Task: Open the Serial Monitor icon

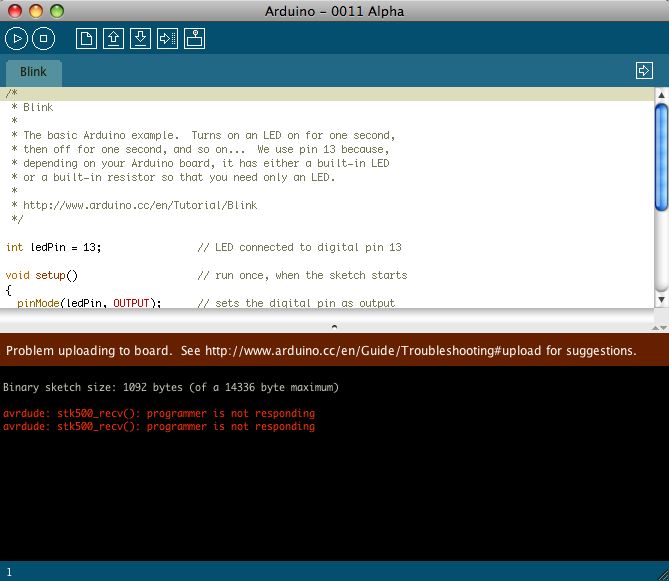Action: click(194, 39)
